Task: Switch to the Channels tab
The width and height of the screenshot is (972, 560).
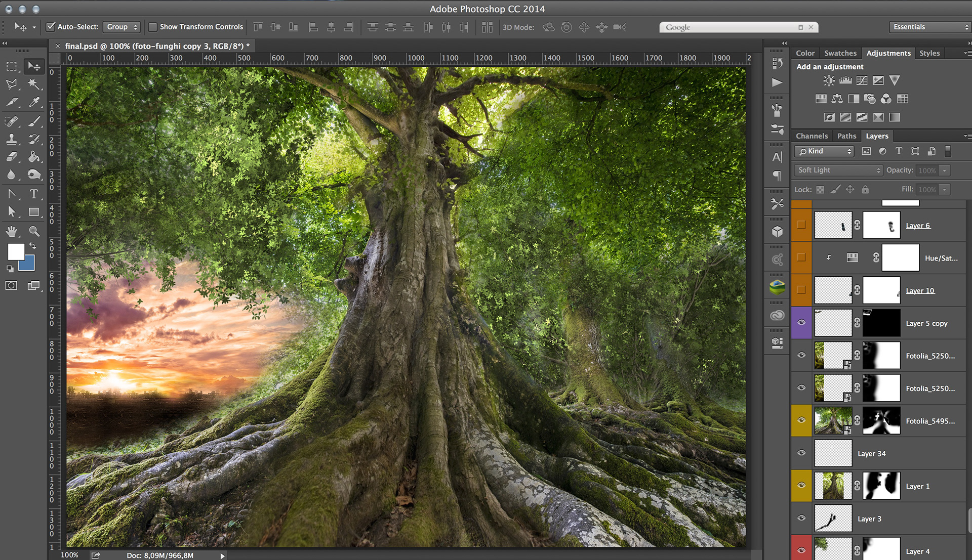Action: tap(812, 136)
